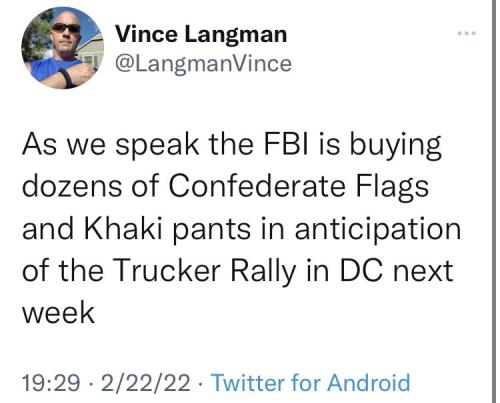Open the @LangmanVince handle link
Image resolution: width=500 pixels, height=403 pixels.
click(203, 63)
